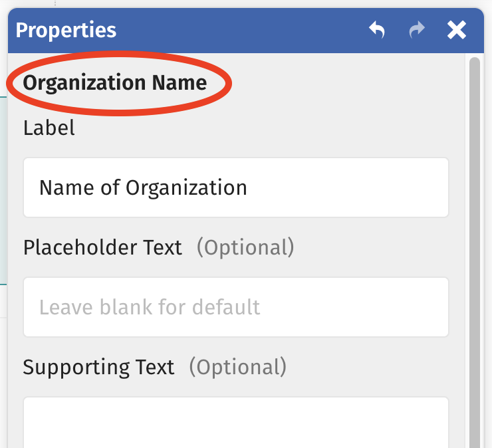The height and width of the screenshot is (448, 492).
Task: Click empty area of blue Properties header bar
Action: coord(239,30)
